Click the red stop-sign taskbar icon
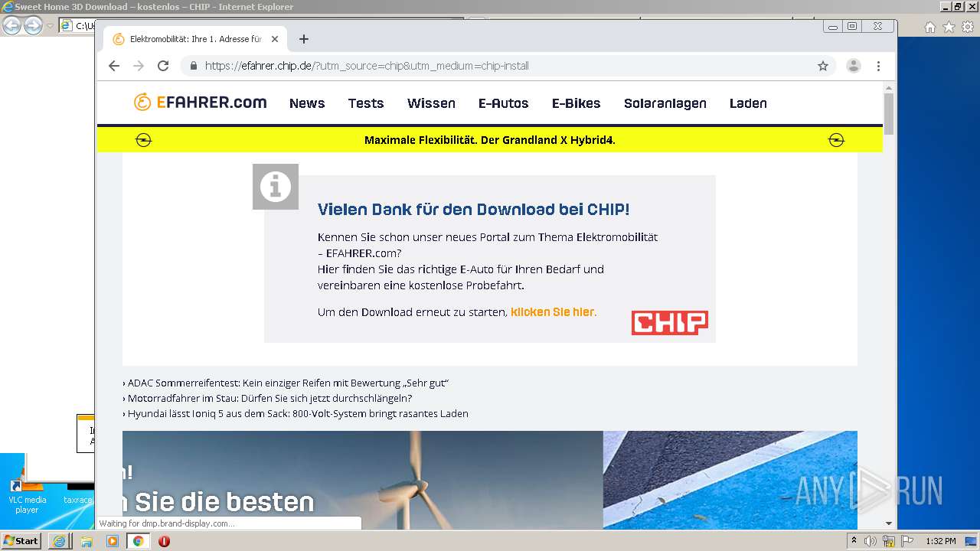Screen dimensions: 980x551 (164, 541)
